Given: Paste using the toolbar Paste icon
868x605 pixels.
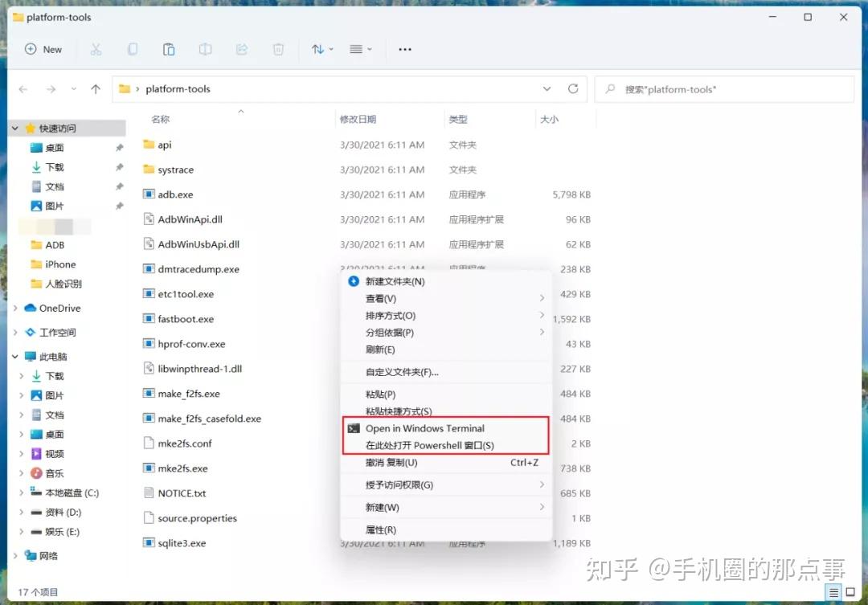Looking at the screenshot, I should click(169, 49).
